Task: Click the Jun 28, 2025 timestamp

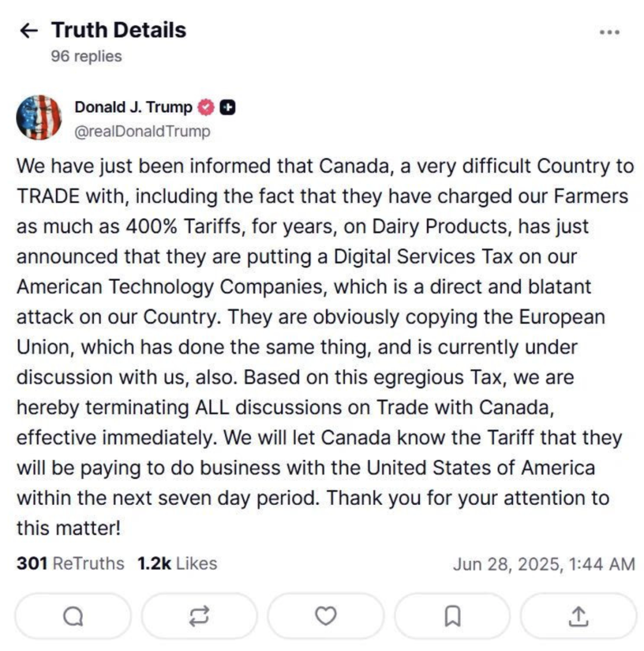Action: click(x=544, y=564)
